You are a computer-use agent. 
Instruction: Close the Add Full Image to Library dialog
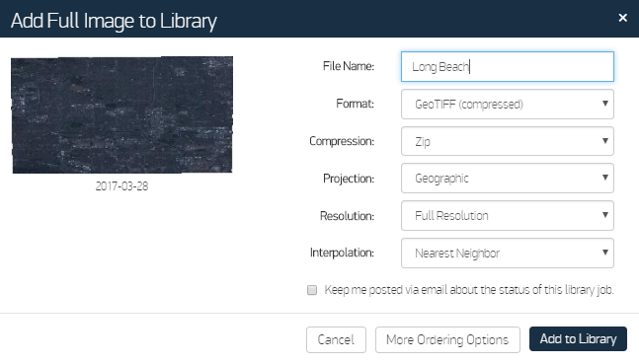click(x=622, y=18)
